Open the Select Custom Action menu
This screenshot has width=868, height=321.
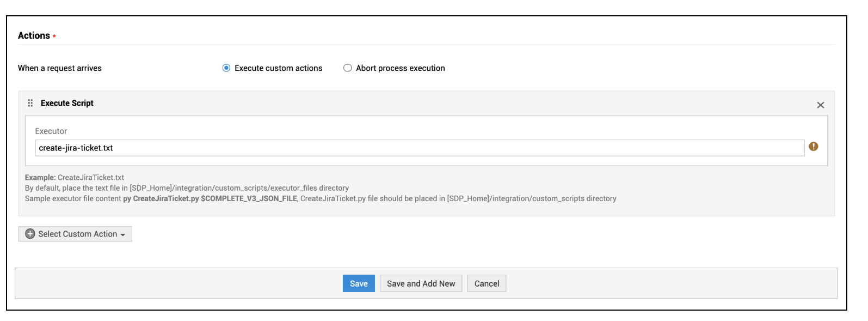point(76,234)
